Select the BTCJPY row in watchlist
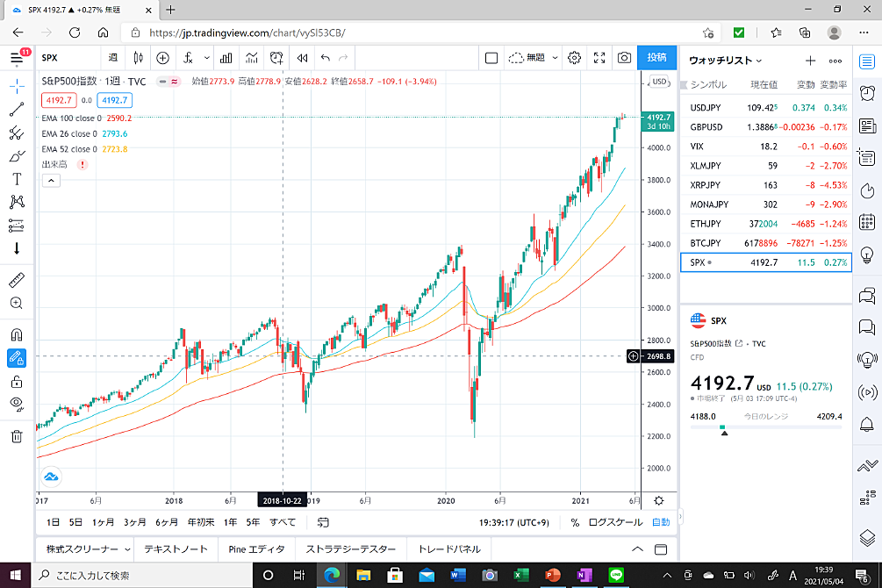This screenshot has height=588, width=882. point(765,243)
